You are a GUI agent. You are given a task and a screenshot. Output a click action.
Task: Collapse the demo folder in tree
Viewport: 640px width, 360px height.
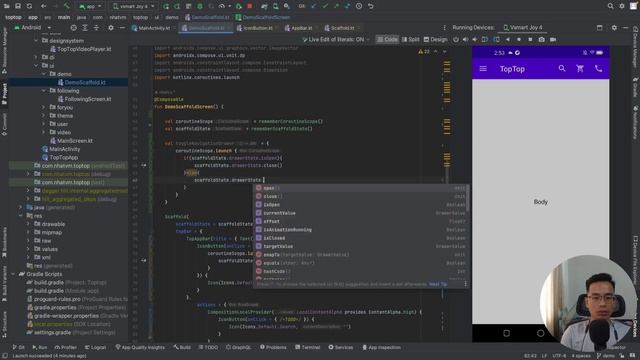click(44, 74)
